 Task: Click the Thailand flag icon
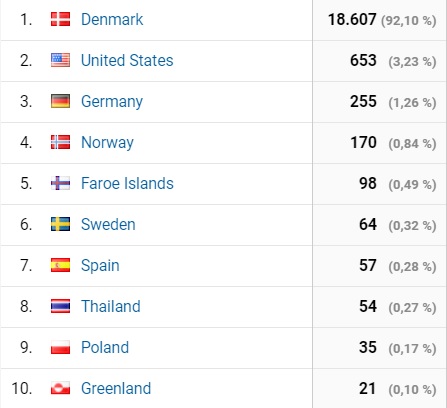coord(60,306)
